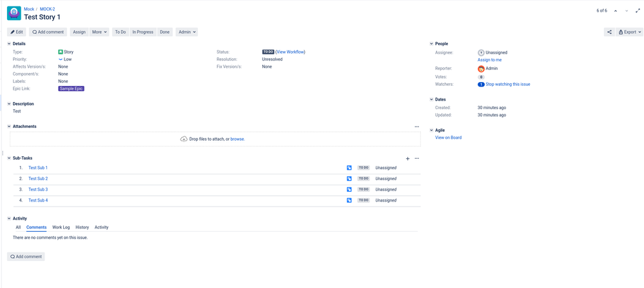Collapse the Description section
Image resolution: width=644 pixels, height=288 pixels.
click(x=9, y=104)
